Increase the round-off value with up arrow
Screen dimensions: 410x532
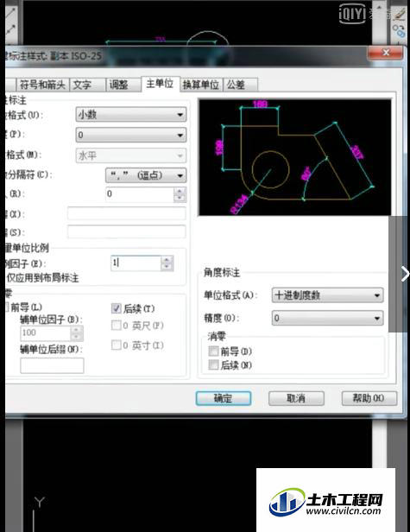(x=180, y=191)
